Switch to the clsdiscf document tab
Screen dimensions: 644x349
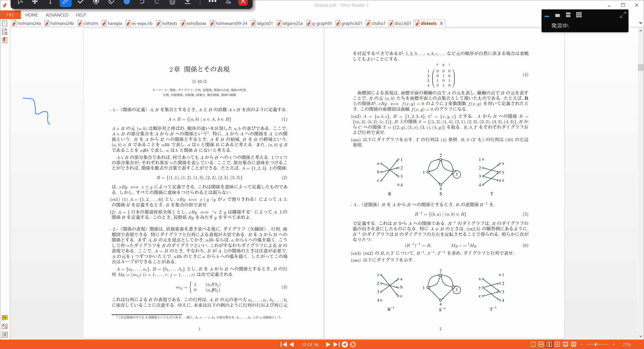(x=376, y=23)
